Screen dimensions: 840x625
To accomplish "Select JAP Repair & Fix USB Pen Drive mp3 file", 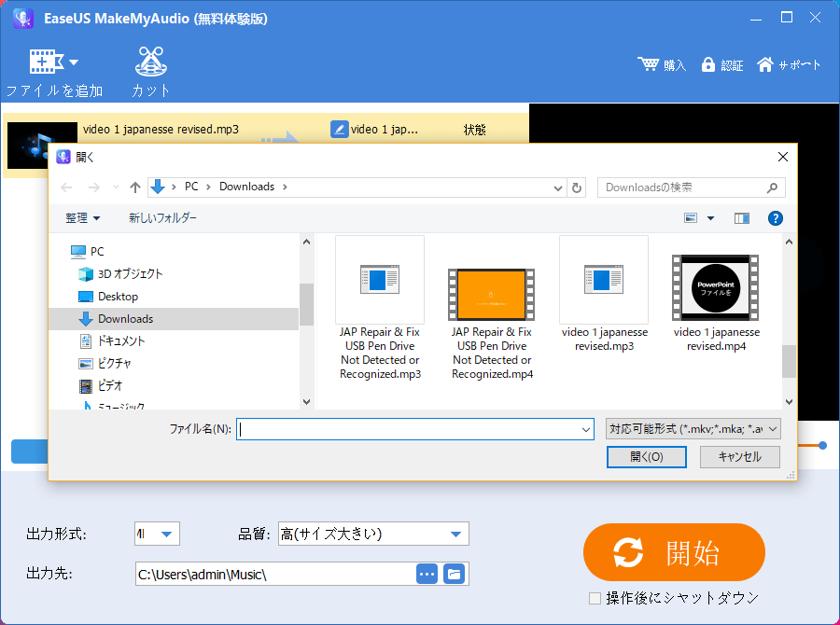I will coord(380,309).
